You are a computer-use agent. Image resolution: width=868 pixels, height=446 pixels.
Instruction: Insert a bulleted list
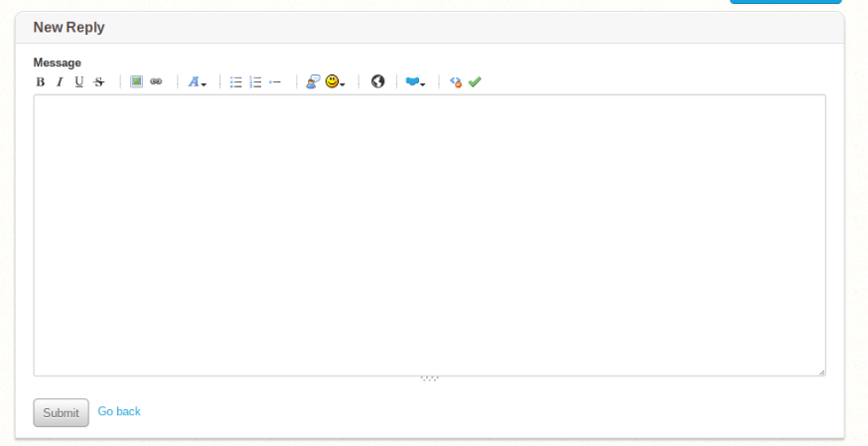(x=236, y=82)
